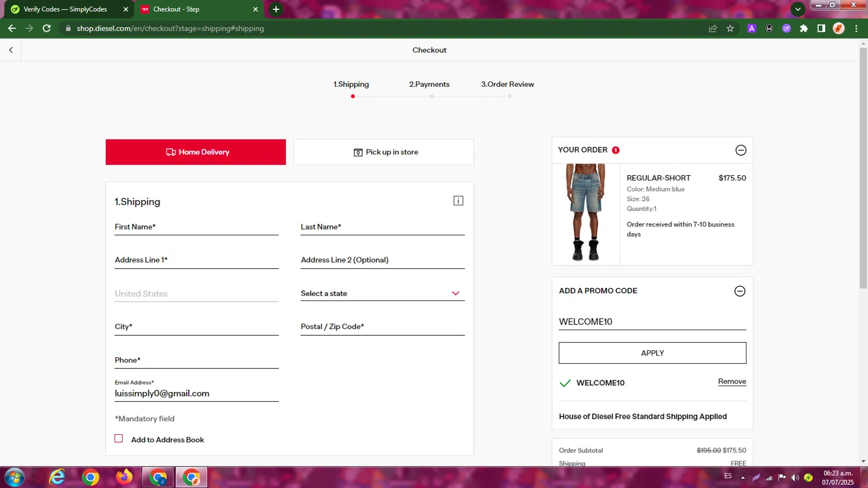This screenshot has width=868, height=488.
Task: Close the Checkout - Step tab
Action: (255, 9)
